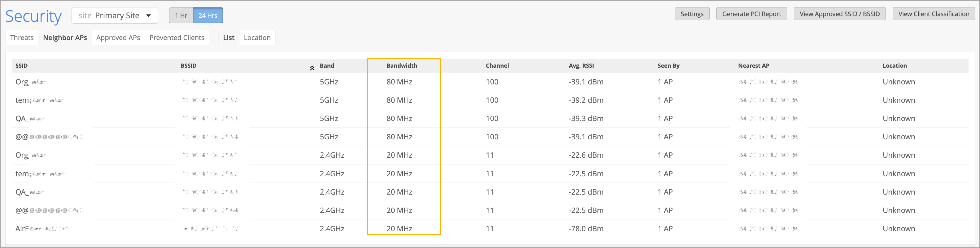Open View Approved SSID / BSSID
980x248 pixels.
839,14
